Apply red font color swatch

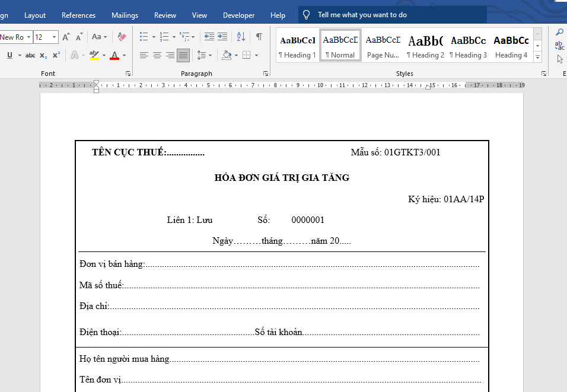pyautogui.click(x=114, y=55)
